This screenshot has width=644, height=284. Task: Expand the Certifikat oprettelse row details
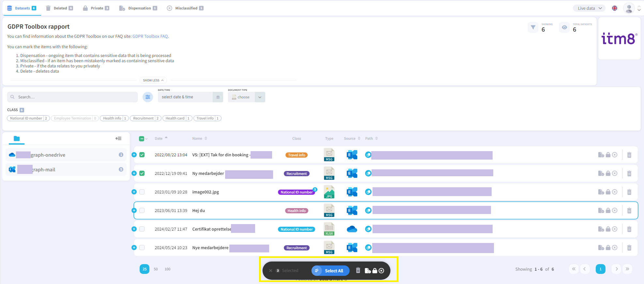pos(134,229)
